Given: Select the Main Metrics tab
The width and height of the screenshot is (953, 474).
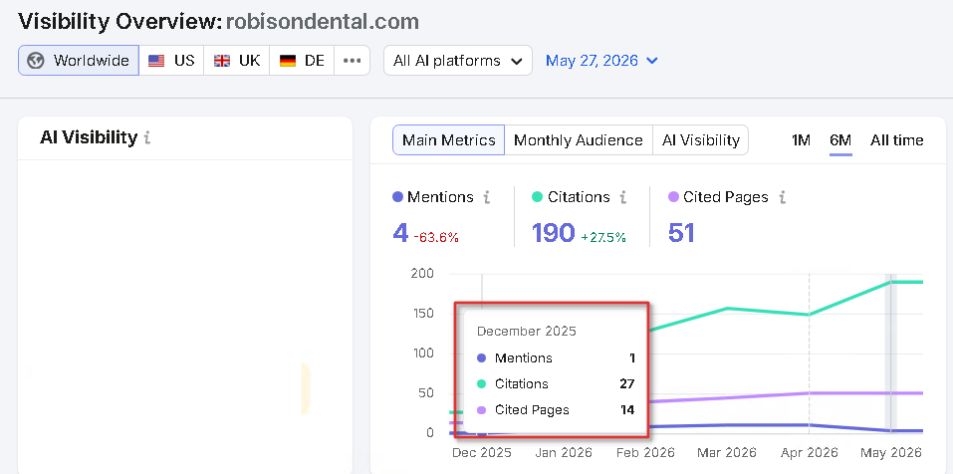Looking at the screenshot, I should (x=449, y=140).
